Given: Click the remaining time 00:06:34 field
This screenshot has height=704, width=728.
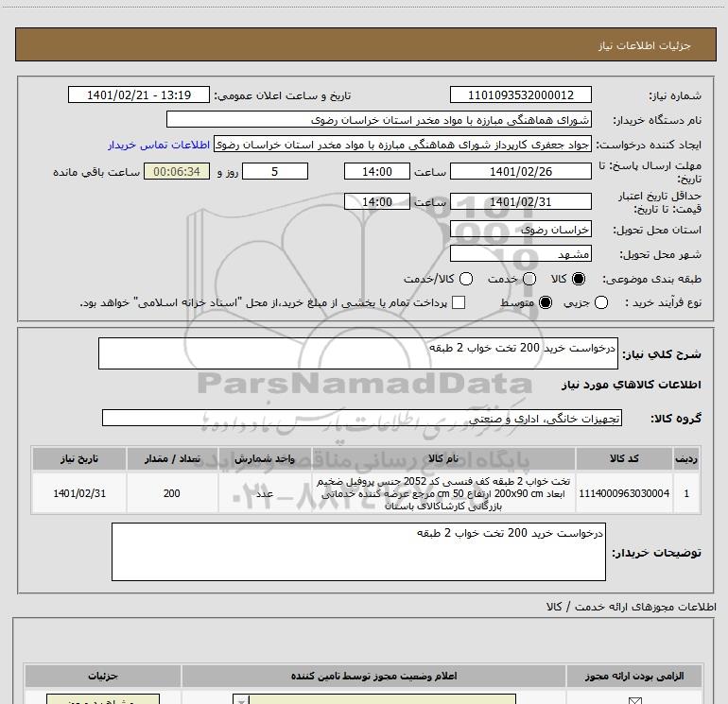Looking at the screenshot, I should pos(177,171).
